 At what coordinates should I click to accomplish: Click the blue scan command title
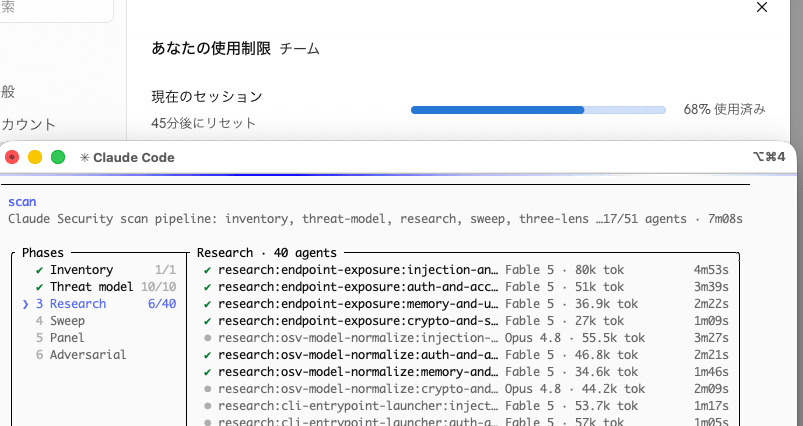tap(22, 202)
